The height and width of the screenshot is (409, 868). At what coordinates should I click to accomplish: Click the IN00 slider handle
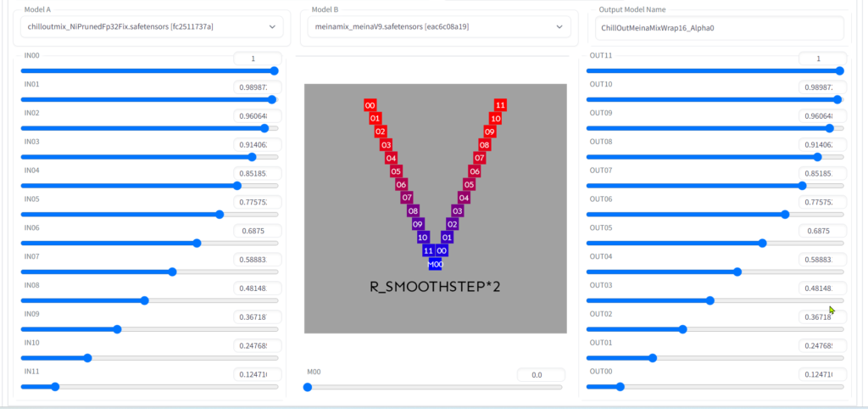[x=274, y=71]
